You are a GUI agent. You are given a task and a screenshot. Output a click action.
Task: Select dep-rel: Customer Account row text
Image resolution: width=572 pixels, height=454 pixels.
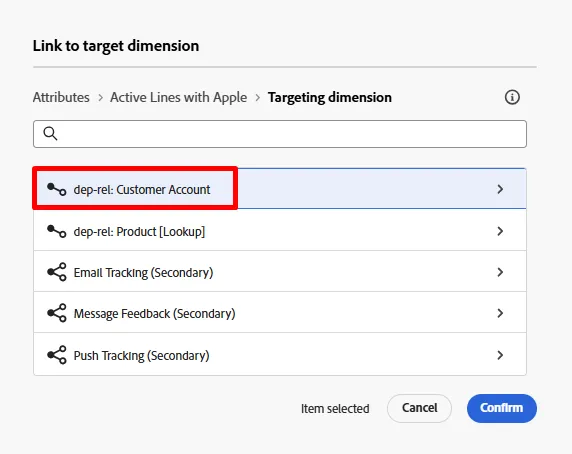click(x=142, y=190)
